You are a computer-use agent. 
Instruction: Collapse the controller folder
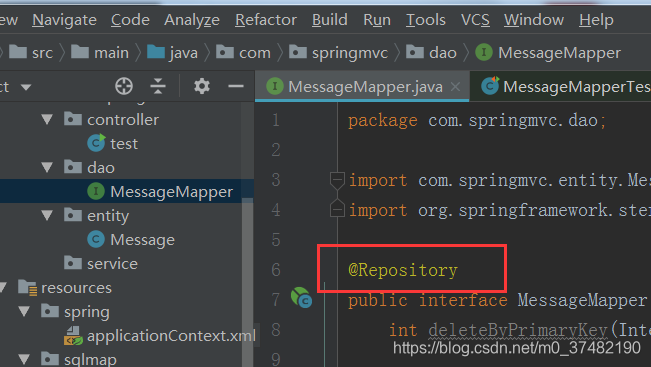(47, 120)
